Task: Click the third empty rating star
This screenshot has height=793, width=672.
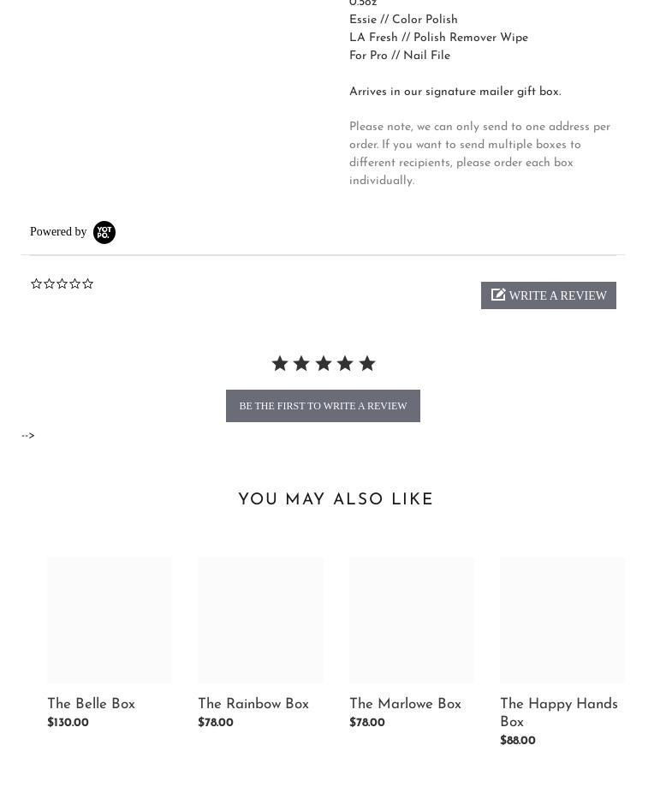Action: tap(62, 283)
